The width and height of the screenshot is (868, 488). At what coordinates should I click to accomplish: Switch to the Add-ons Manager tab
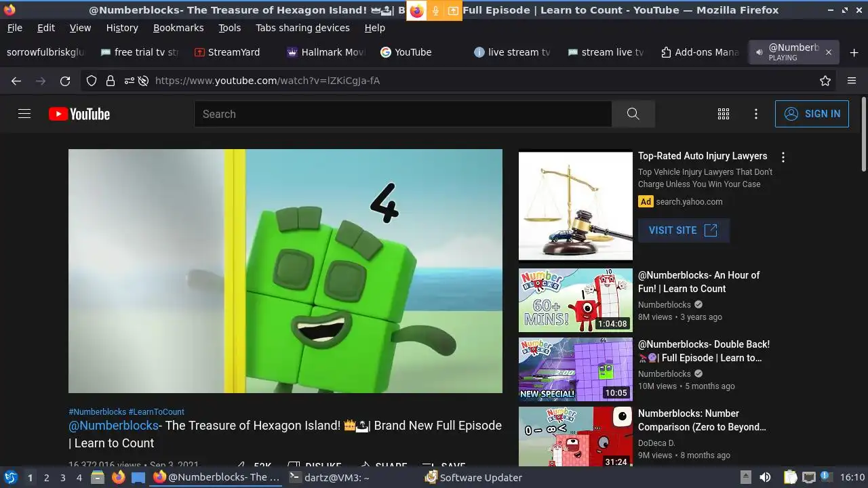pyautogui.click(x=701, y=52)
